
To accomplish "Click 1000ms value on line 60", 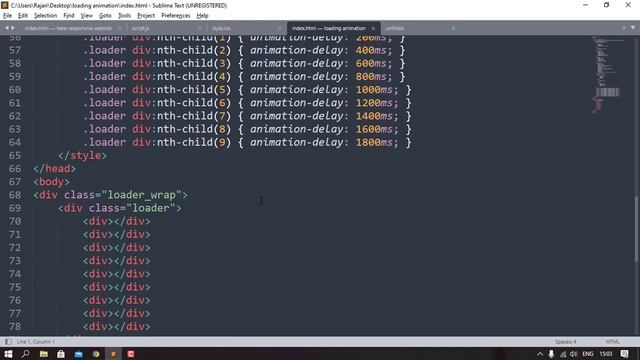I will coord(374,90).
